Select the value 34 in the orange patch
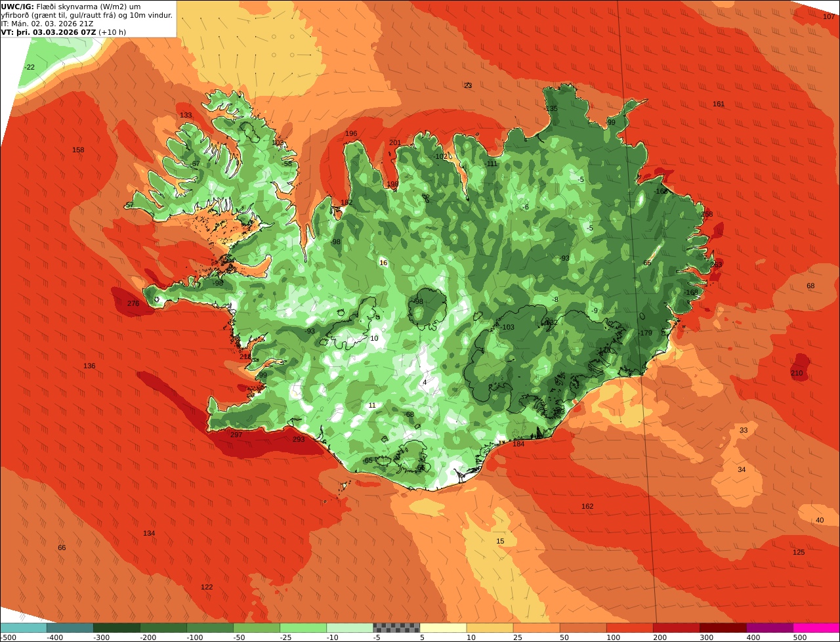 (x=742, y=469)
